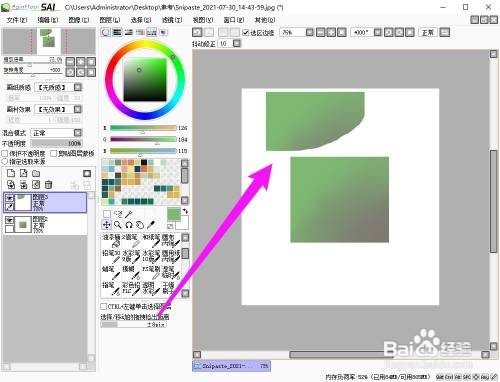Click the 正常 button in top toolbar
The width and height of the screenshot is (500, 382).
click(x=428, y=32)
